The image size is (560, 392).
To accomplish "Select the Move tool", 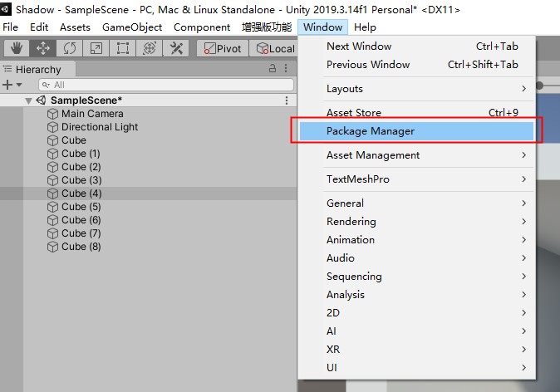I will click(43, 48).
